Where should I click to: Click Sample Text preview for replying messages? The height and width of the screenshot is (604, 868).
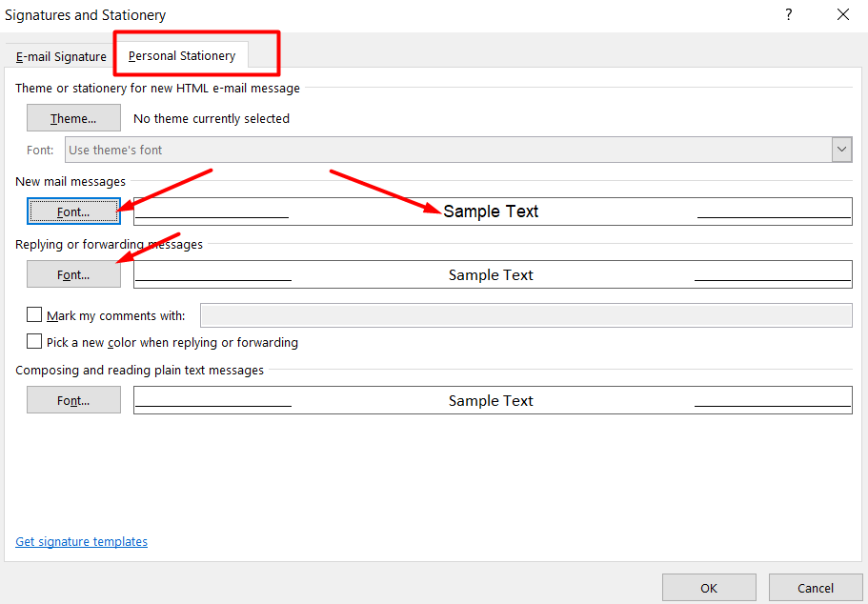click(x=491, y=274)
